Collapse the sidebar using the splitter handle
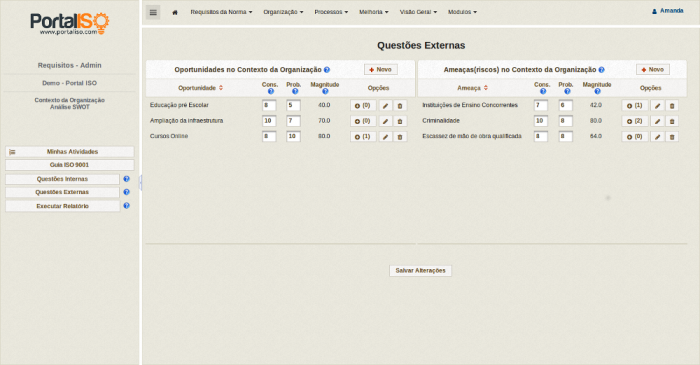 [x=141, y=182]
